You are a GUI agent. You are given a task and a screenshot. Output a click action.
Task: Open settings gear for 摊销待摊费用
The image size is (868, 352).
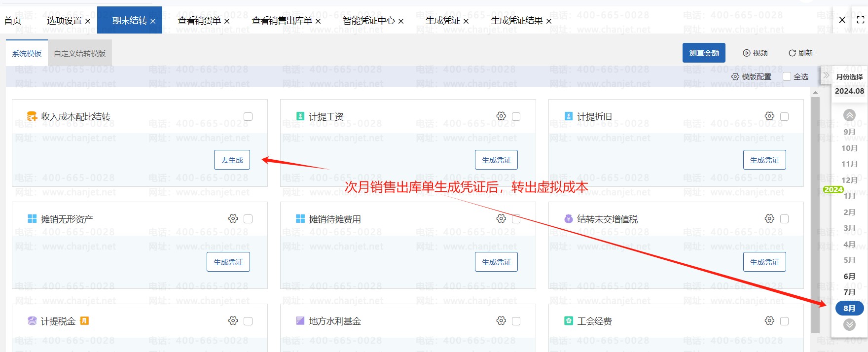(x=501, y=218)
